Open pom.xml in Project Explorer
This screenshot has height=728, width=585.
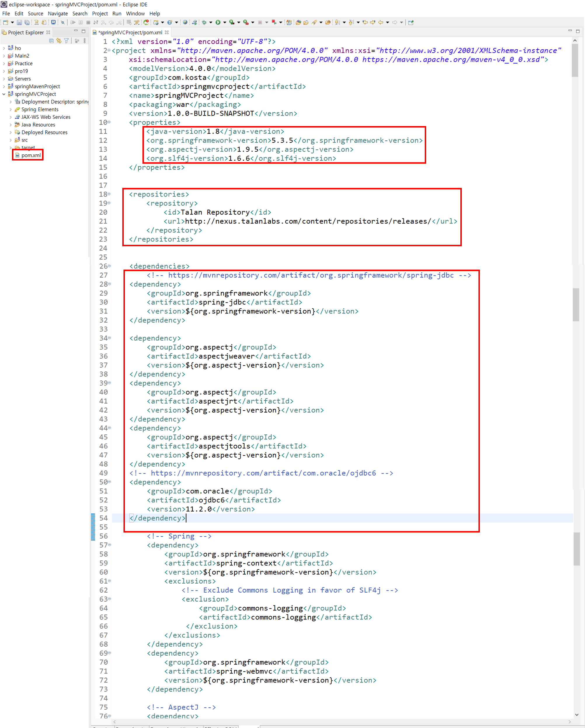pyautogui.click(x=31, y=155)
